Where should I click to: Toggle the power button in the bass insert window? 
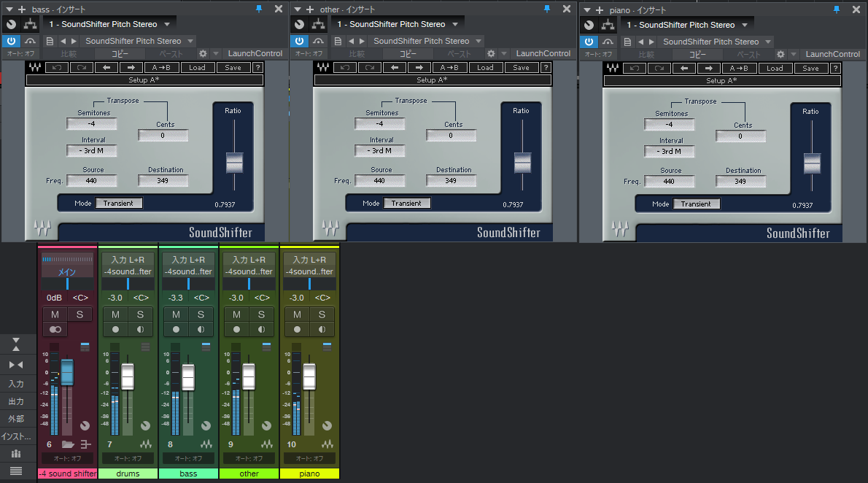click(11, 41)
